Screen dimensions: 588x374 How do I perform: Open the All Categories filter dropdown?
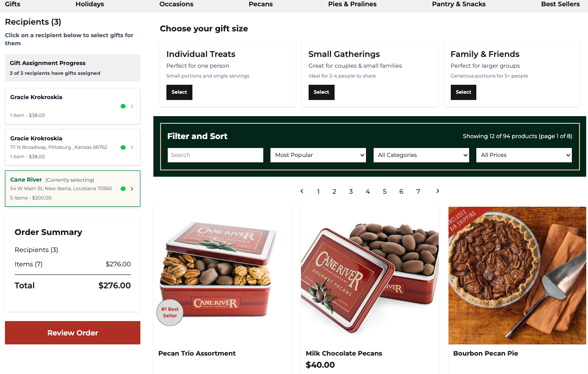(x=421, y=155)
